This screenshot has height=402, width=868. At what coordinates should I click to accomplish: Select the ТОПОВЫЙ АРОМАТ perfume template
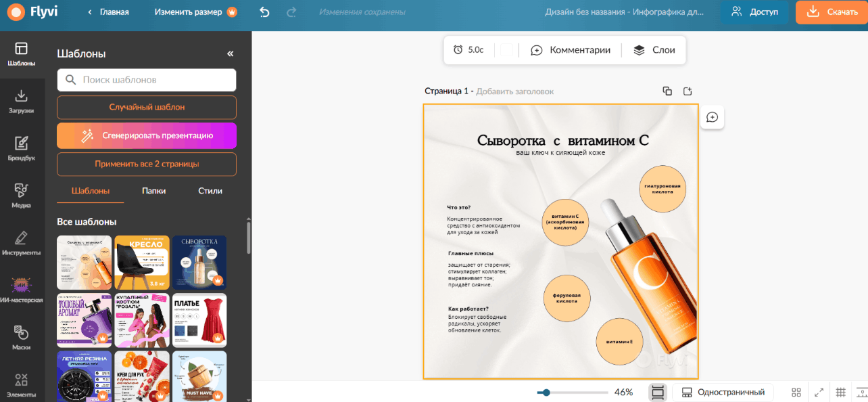tap(85, 320)
